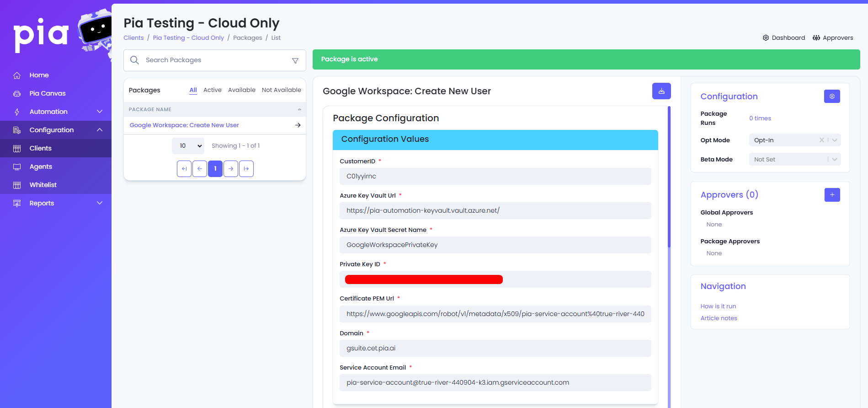Select the All packages tab
Image resolution: width=868 pixels, height=408 pixels.
(x=193, y=90)
